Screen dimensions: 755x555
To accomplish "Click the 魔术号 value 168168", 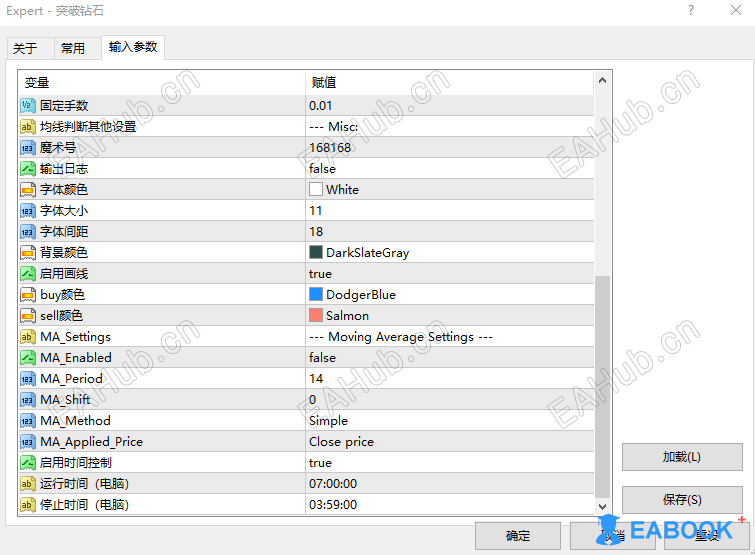I will point(330,148).
